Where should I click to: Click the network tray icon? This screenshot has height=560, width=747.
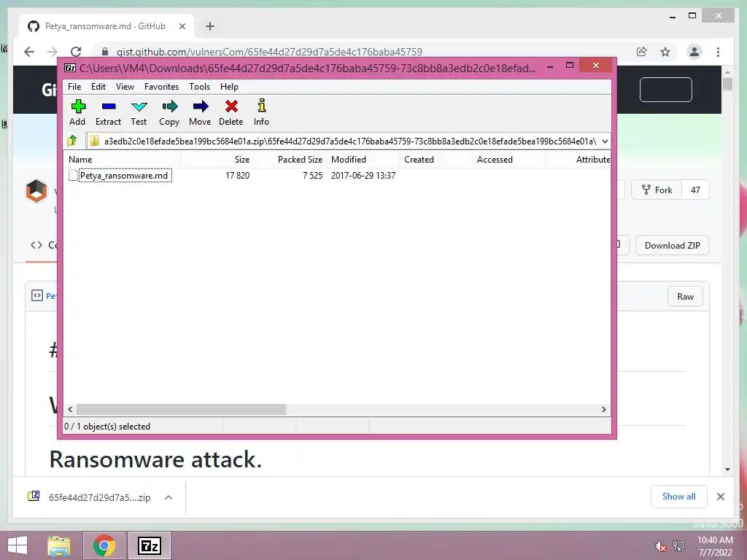[678, 545]
